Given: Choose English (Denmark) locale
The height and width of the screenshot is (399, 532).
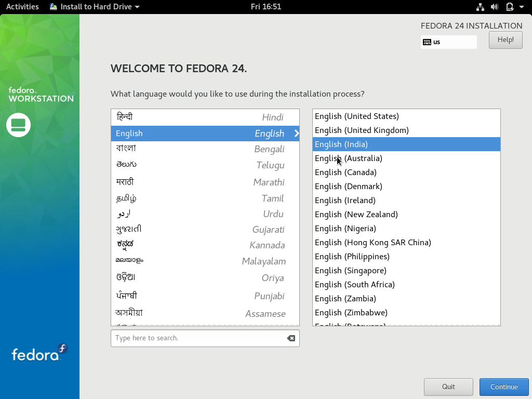Looking at the screenshot, I should [x=406, y=187].
